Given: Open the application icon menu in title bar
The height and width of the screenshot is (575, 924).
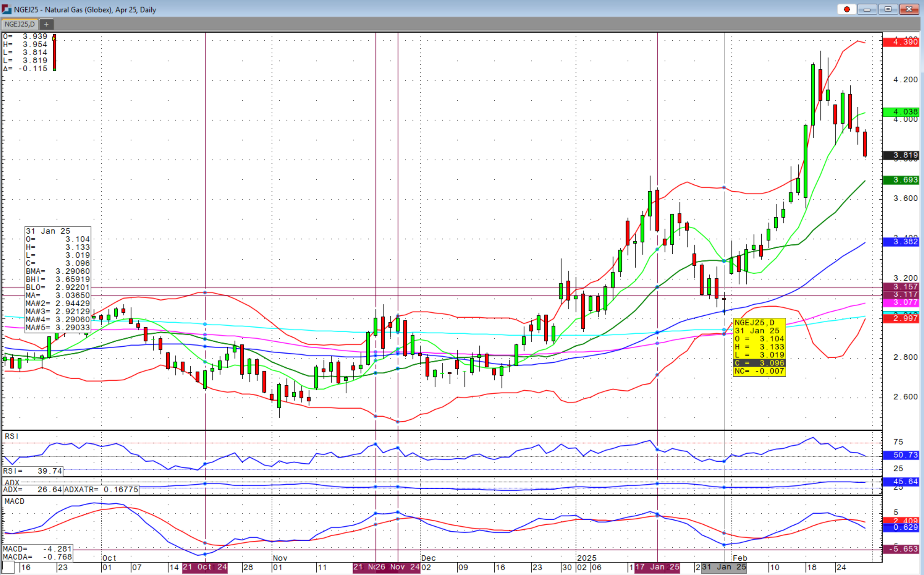Looking at the screenshot, I should click(x=6, y=9).
